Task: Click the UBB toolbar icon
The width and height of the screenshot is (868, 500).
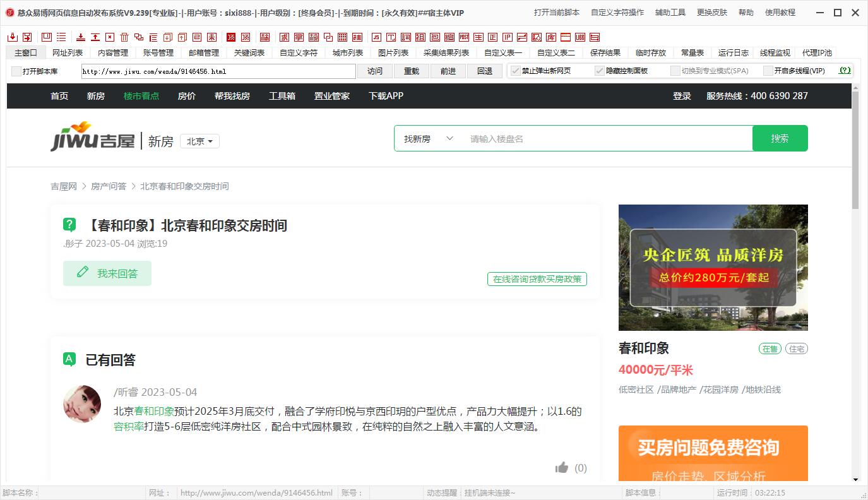Action: click(x=580, y=37)
